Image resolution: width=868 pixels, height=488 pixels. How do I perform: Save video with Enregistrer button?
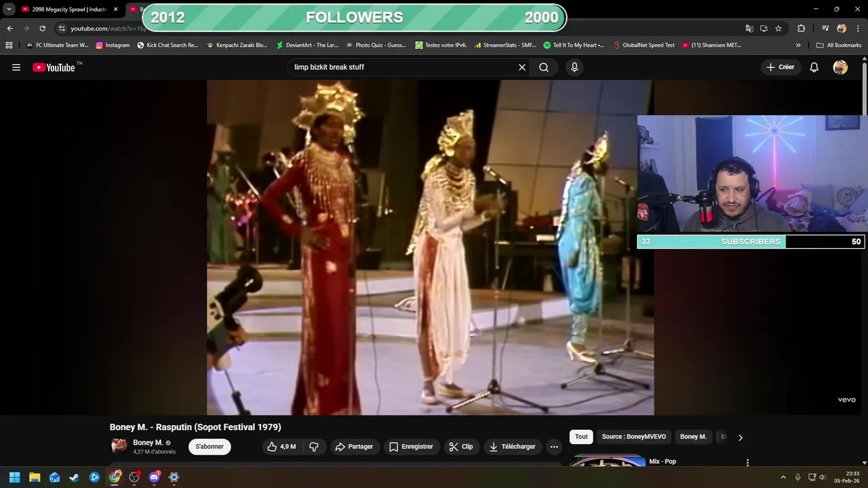[411, 447]
